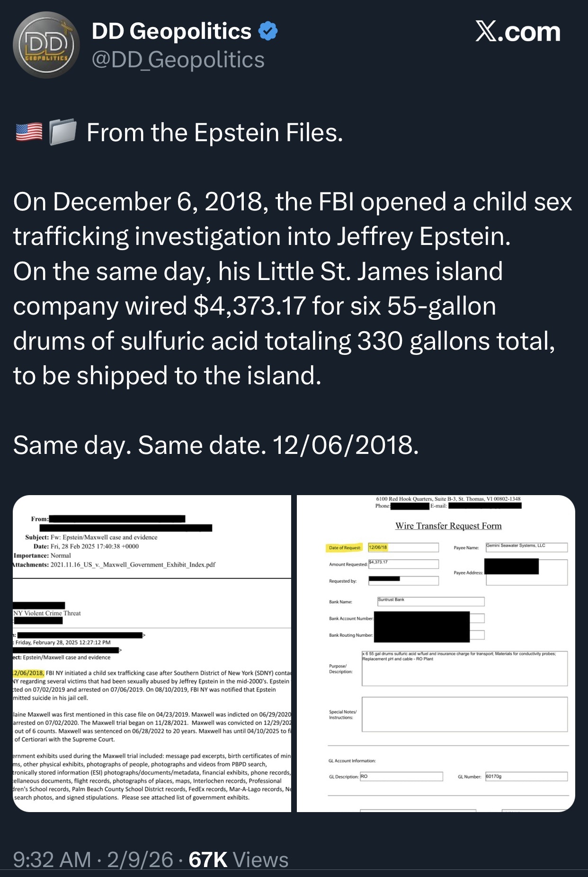Click the Payee Name field
Screen dimensions: 588x877
point(526,547)
